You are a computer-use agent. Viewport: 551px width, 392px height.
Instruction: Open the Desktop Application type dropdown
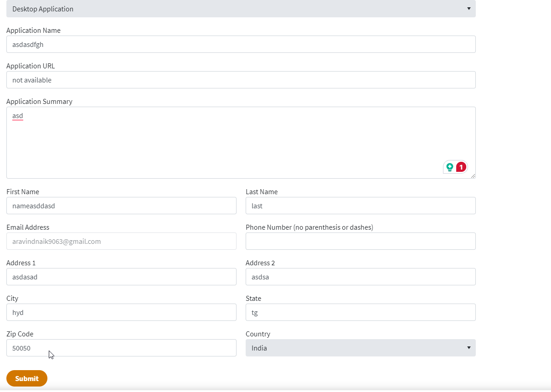tap(241, 9)
